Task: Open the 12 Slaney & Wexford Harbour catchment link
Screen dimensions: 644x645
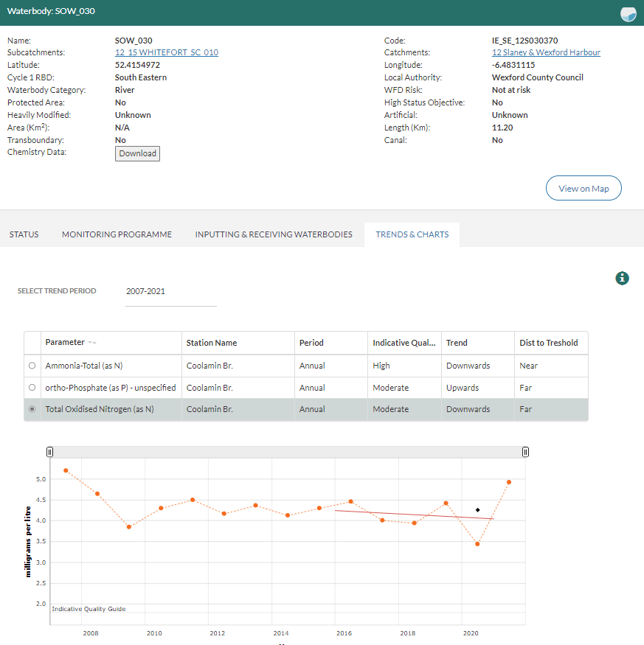Action: pos(546,52)
